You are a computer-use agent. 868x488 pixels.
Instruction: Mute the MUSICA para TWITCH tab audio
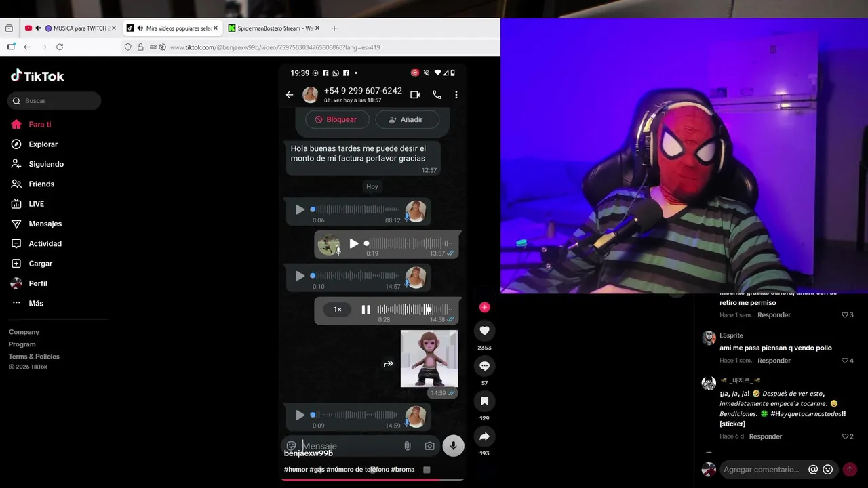(39, 28)
